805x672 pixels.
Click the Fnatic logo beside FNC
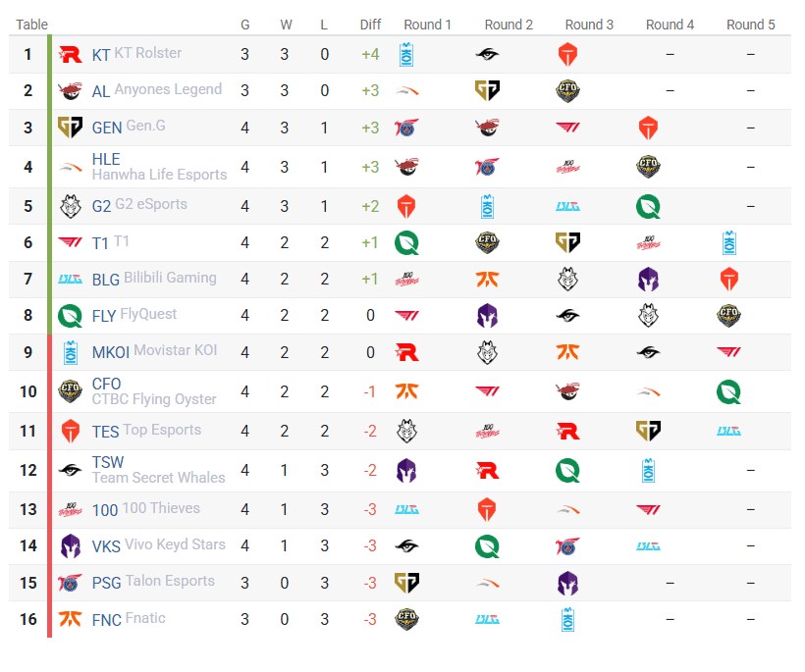tap(71, 620)
